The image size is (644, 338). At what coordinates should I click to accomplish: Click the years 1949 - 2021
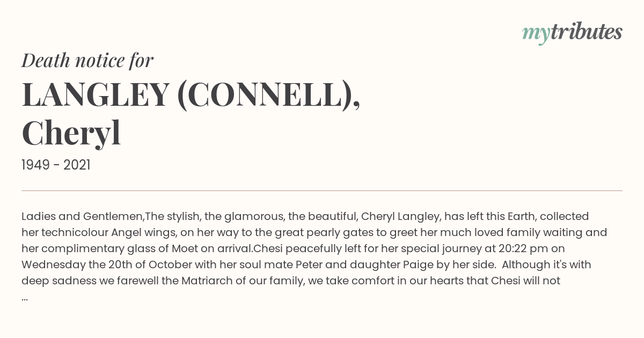click(x=56, y=165)
